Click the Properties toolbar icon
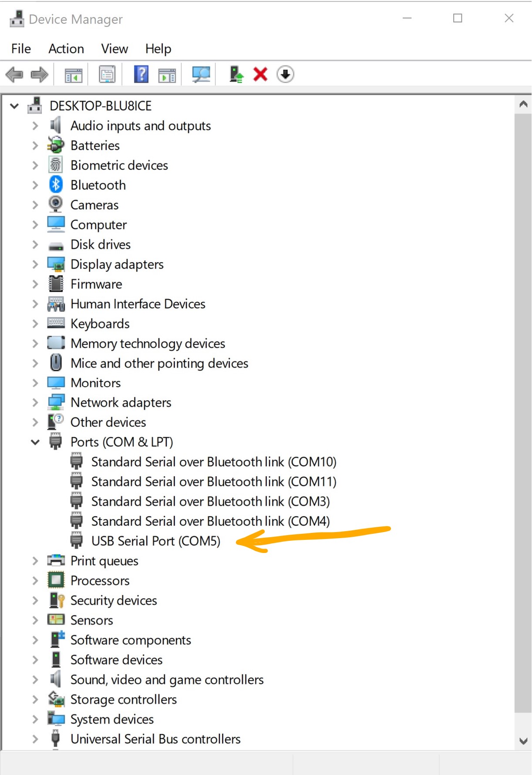The height and width of the screenshot is (775, 532). pos(107,74)
